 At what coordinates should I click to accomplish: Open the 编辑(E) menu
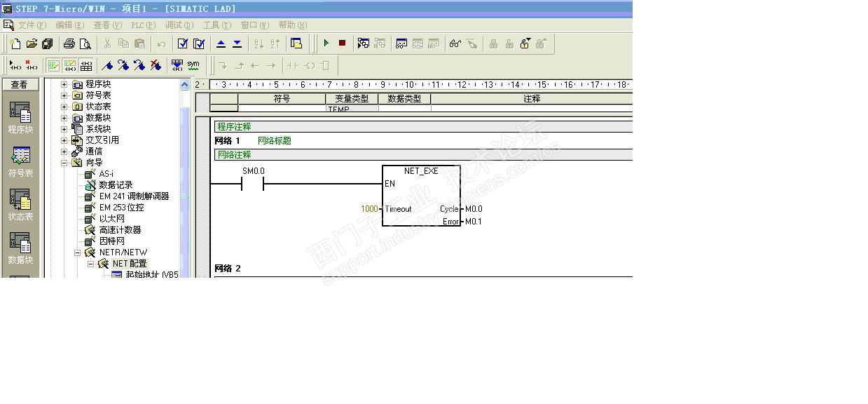[x=69, y=25]
